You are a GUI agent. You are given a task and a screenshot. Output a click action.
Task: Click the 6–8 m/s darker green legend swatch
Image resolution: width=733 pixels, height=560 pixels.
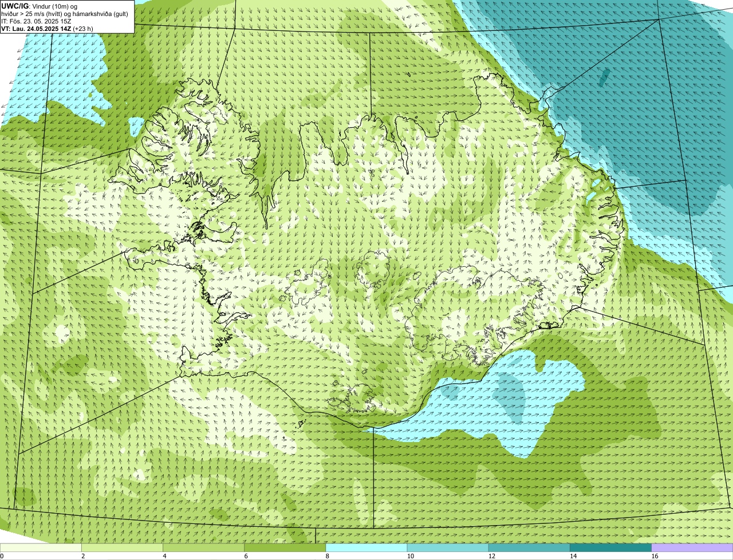point(285,547)
